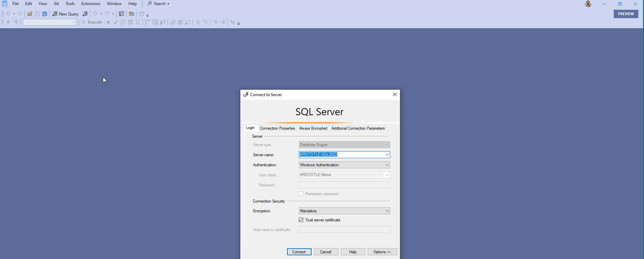Image resolution: width=644 pixels, height=259 pixels.
Task: Click the Connect plug icon in toolbar
Action: pyautogui.click(x=8, y=22)
